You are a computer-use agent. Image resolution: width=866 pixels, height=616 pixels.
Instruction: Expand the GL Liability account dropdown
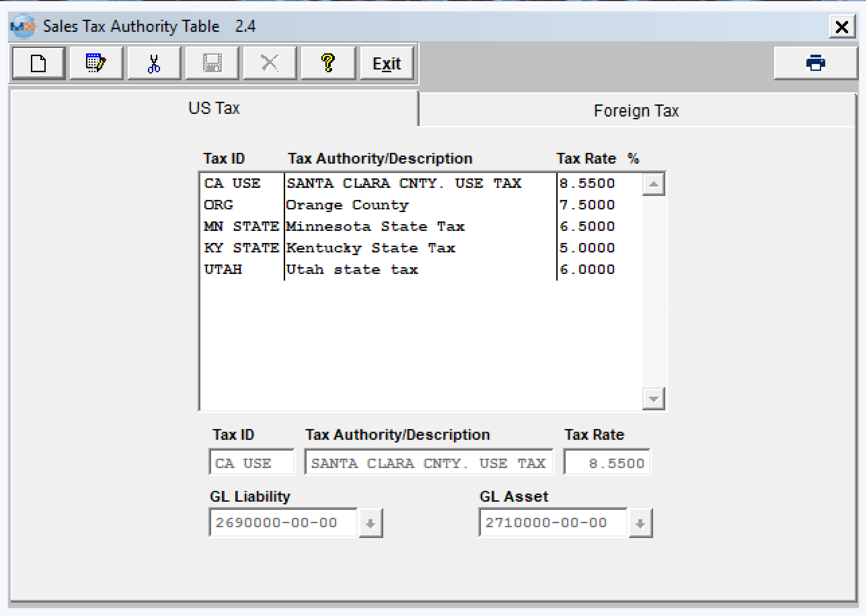click(370, 523)
